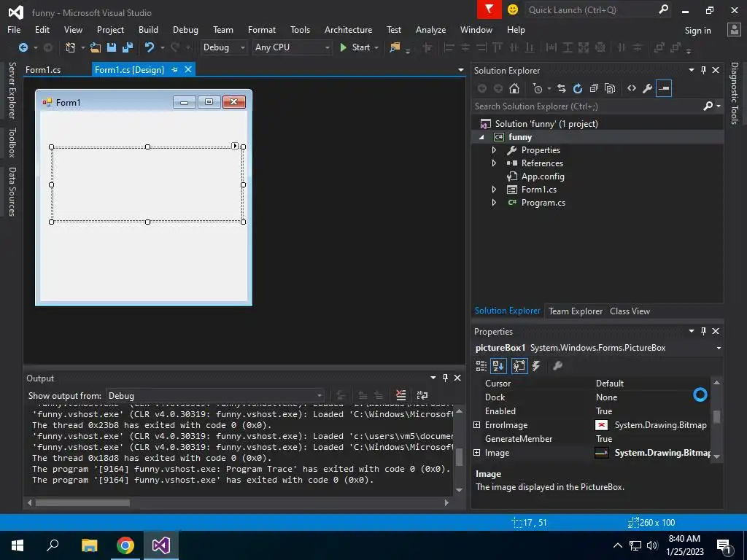Screen dimensions: 747x560
Task: Click Sync with Active Document icon
Action: pyautogui.click(x=562, y=88)
